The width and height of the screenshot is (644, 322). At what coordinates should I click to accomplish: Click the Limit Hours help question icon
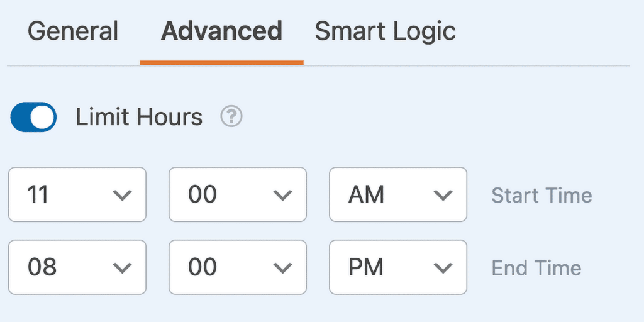pyautogui.click(x=231, y=117)
